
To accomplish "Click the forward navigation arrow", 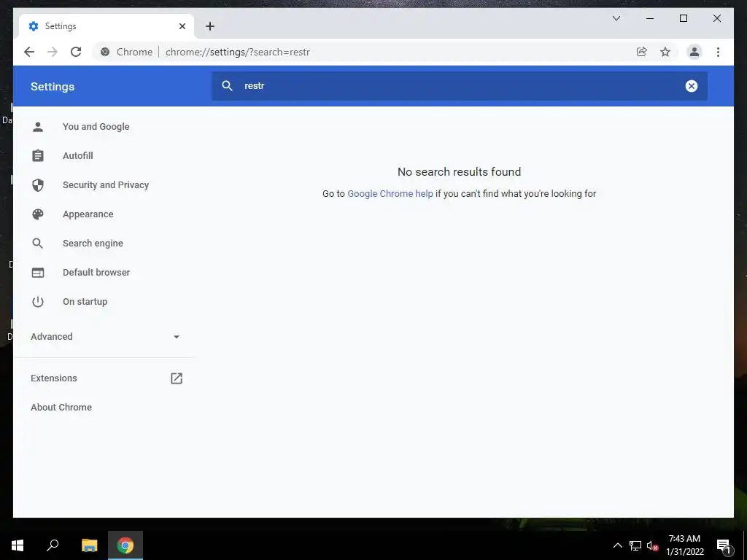I will [53, 52].
